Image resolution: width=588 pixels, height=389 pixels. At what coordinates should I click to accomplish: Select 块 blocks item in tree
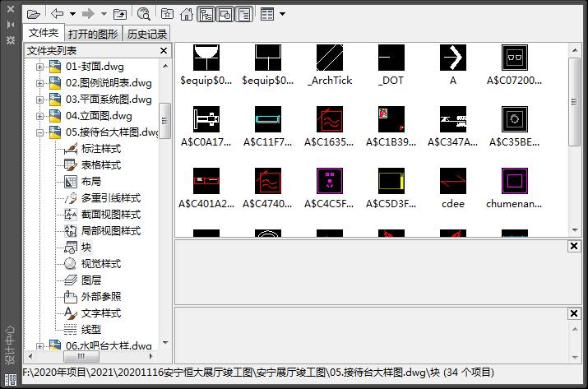(x=86, y=248)
